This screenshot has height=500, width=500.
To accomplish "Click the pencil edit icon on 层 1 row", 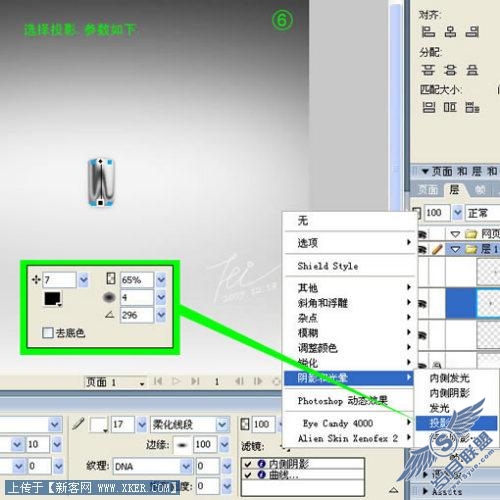I will coord(437,249).
